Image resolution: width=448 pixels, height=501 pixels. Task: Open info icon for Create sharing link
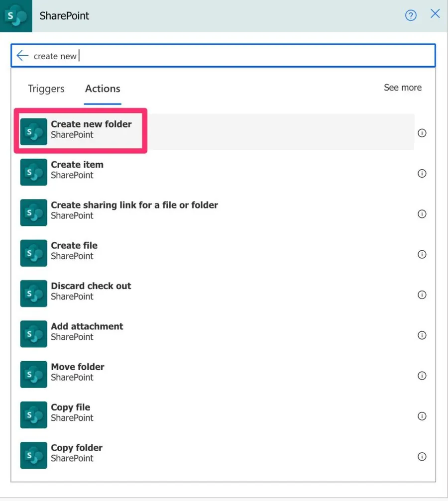[422, 214]
